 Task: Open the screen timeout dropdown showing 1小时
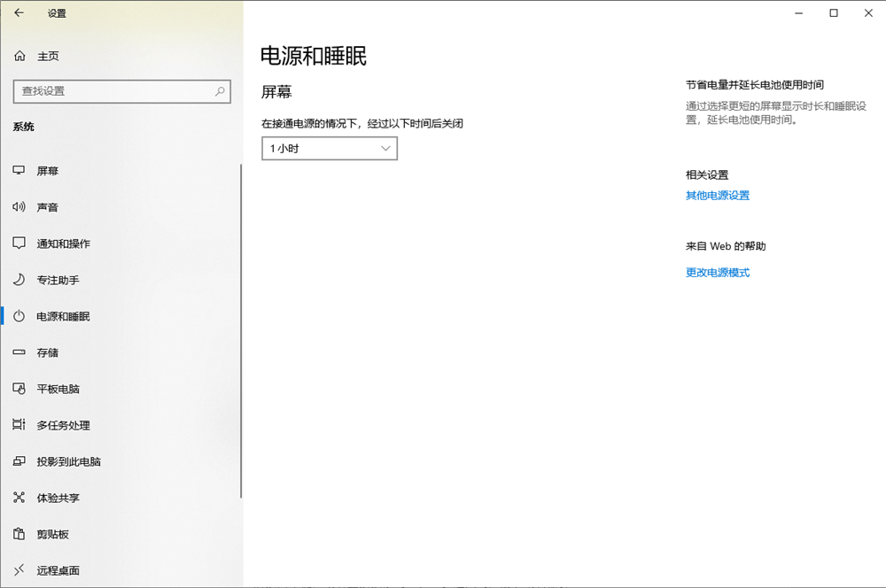click(x=329, y=148)
